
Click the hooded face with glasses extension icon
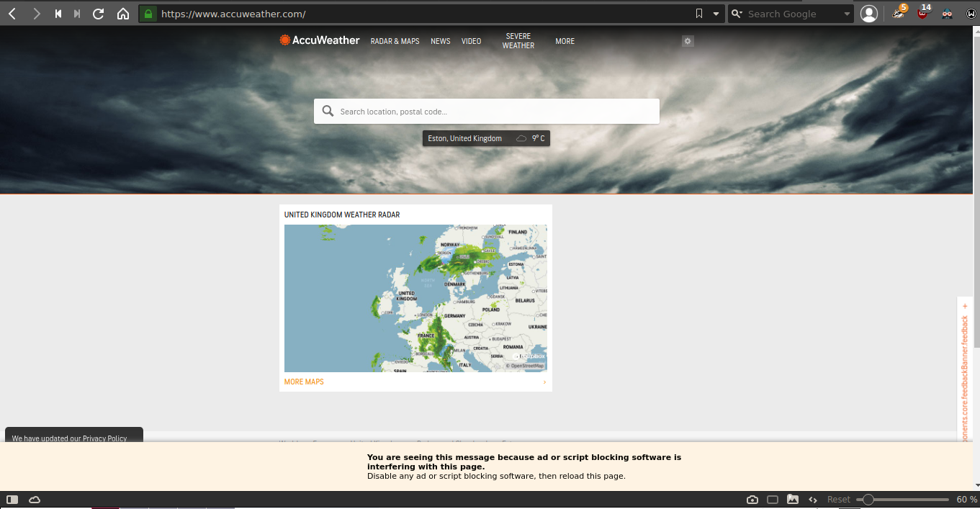pos(947,14)
